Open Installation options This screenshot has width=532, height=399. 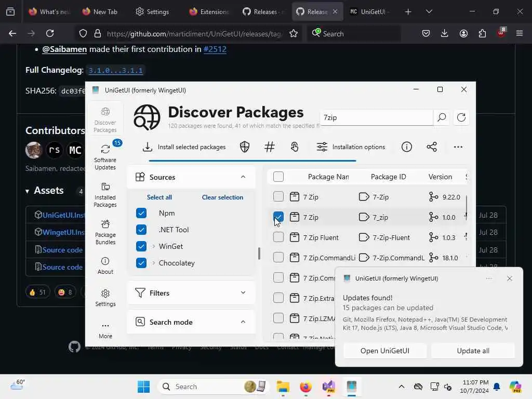pyautogui.click(x=351, y=147)
